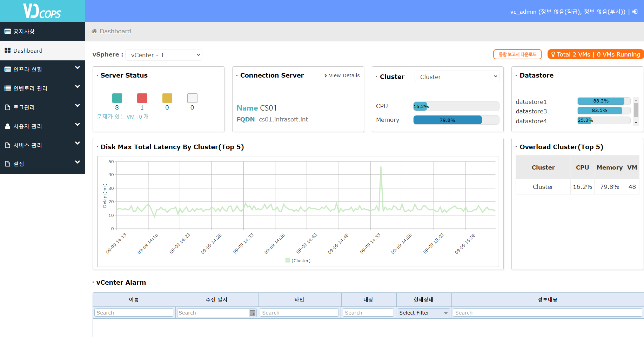Viewport: 644px width, 337px height.
Task: Open the Cluster selection dropdown
Action: coord(457,77)
